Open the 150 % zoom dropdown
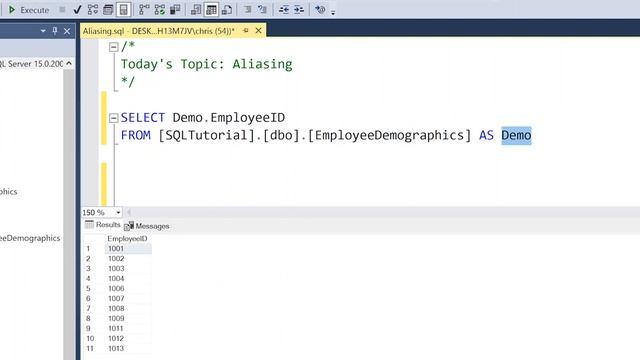The width and height of the screenshot is (640, 360). [118, 213]
